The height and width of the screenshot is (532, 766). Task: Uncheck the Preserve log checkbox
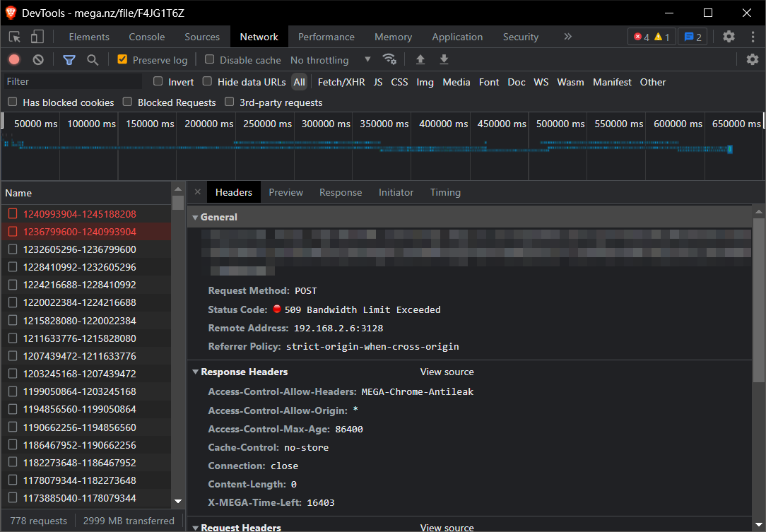[122, 60]
